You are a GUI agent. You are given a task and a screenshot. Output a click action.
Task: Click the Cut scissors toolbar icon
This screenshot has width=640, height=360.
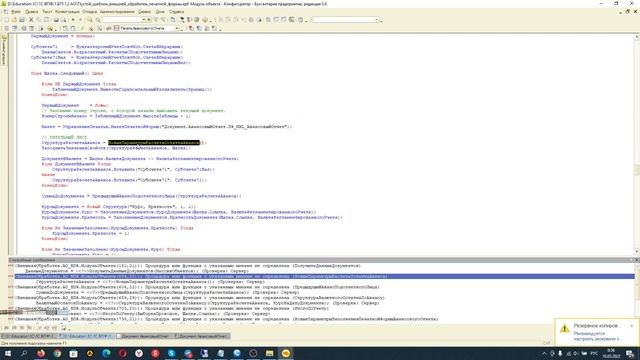point(31,20)
